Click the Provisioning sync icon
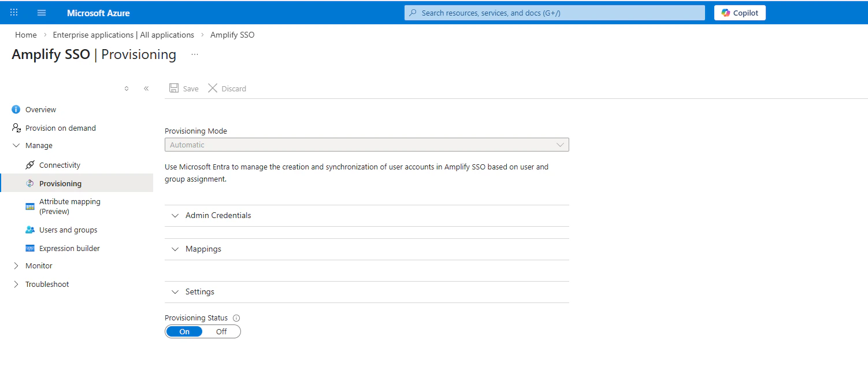The height and width of the screenshot is (369, 868). click(30, 183)
